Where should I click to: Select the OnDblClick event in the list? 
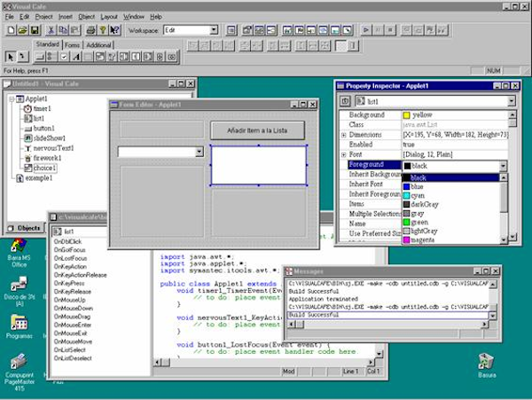point(68,241)
